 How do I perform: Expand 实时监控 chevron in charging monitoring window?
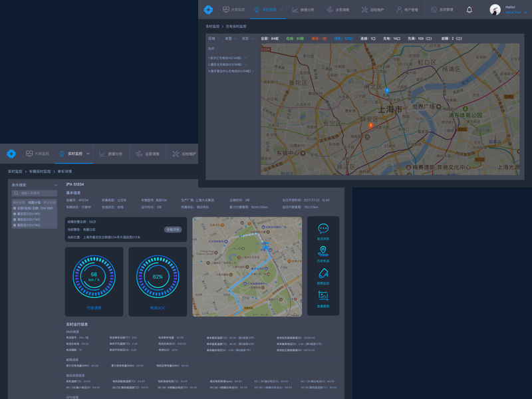(x=281, y=10)
